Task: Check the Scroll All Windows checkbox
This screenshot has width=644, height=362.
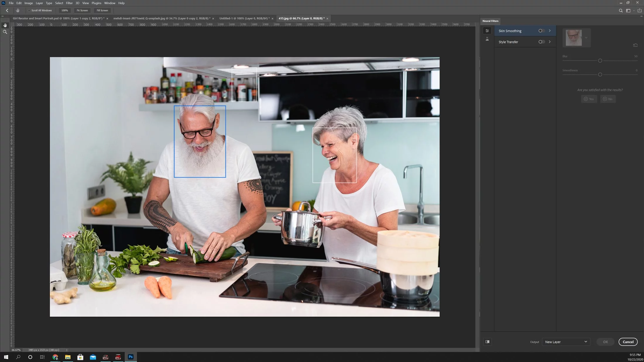Action: pos(29,11)
